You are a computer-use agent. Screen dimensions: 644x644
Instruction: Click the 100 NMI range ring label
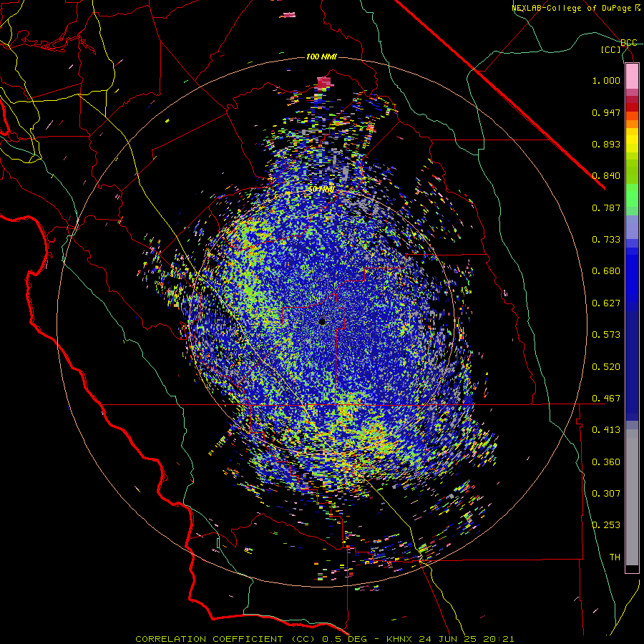(x=321, y=57)
